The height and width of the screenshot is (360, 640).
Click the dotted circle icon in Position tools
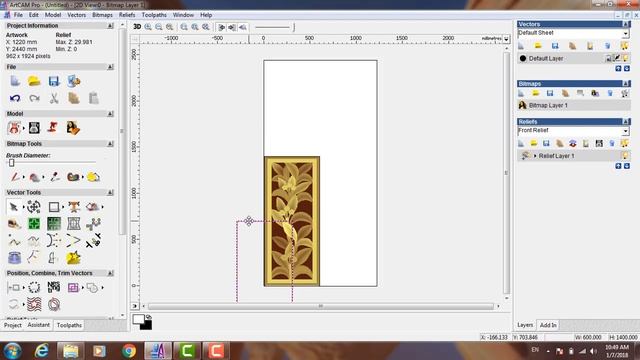[34, 287]
